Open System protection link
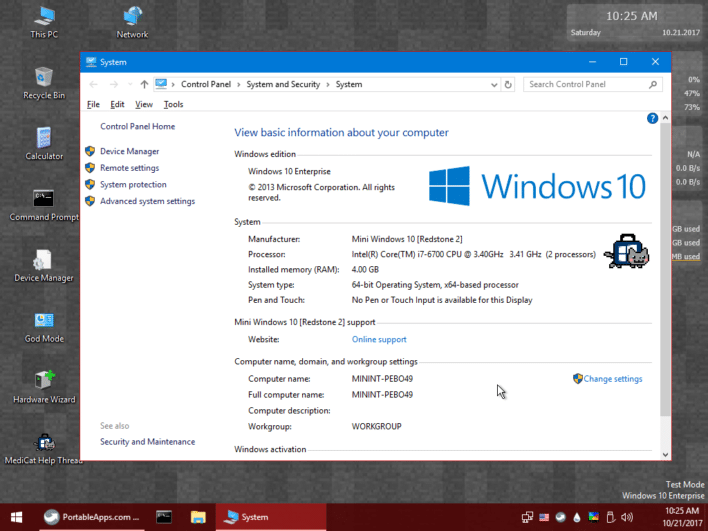This screenshot has width=708, height=531. pyautogui.click(x=133, y=185)
